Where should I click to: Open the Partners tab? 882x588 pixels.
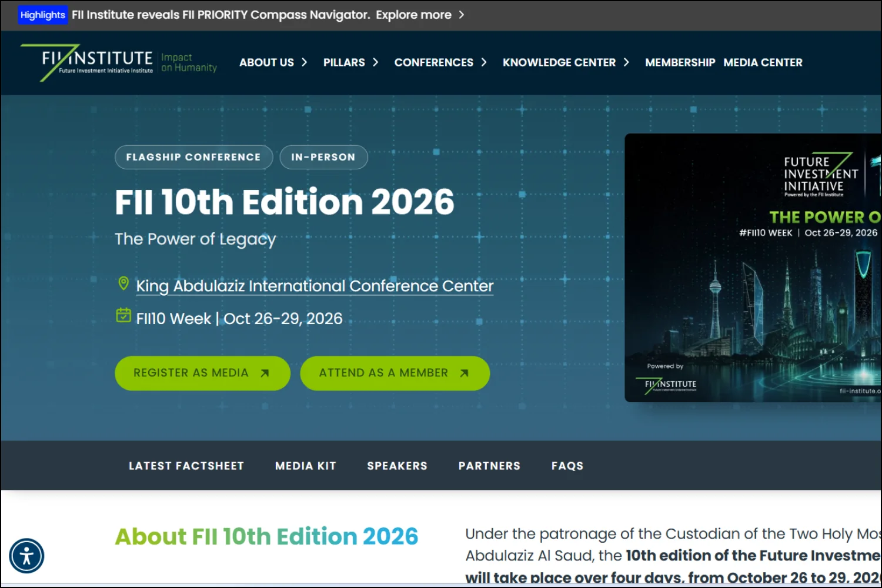[490, 466]
